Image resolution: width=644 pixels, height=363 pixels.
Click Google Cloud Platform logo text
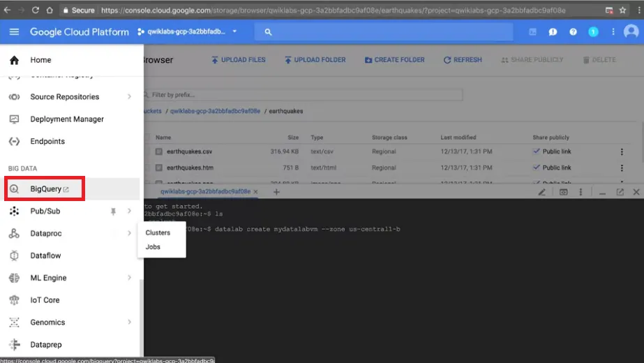[80, 31]
